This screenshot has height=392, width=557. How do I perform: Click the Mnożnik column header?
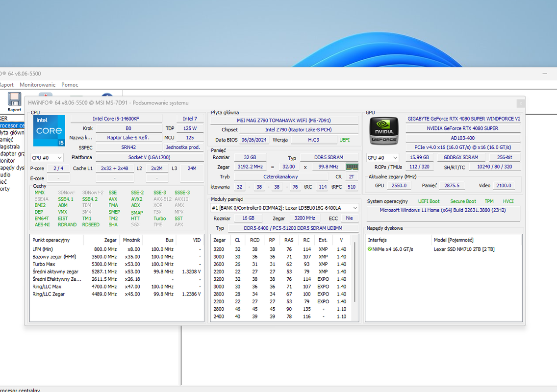pos(131,240)
